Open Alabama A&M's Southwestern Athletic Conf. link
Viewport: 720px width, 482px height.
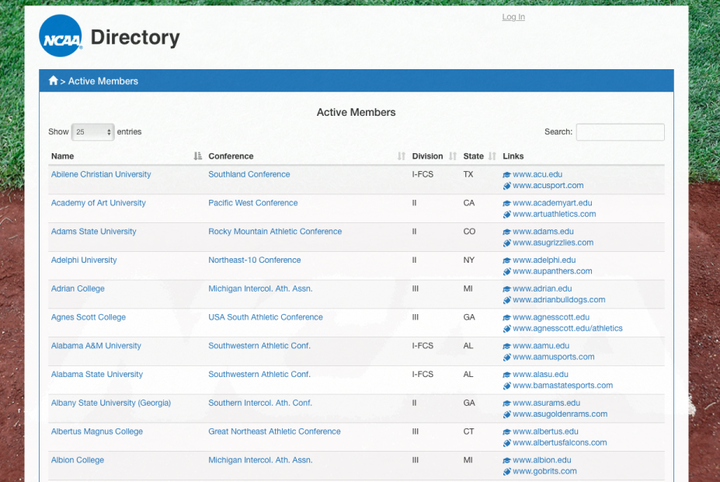[x=259, y=345]
